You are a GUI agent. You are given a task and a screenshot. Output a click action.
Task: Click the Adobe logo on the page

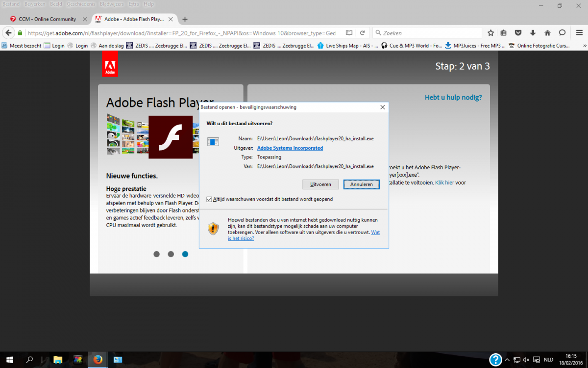110,65
